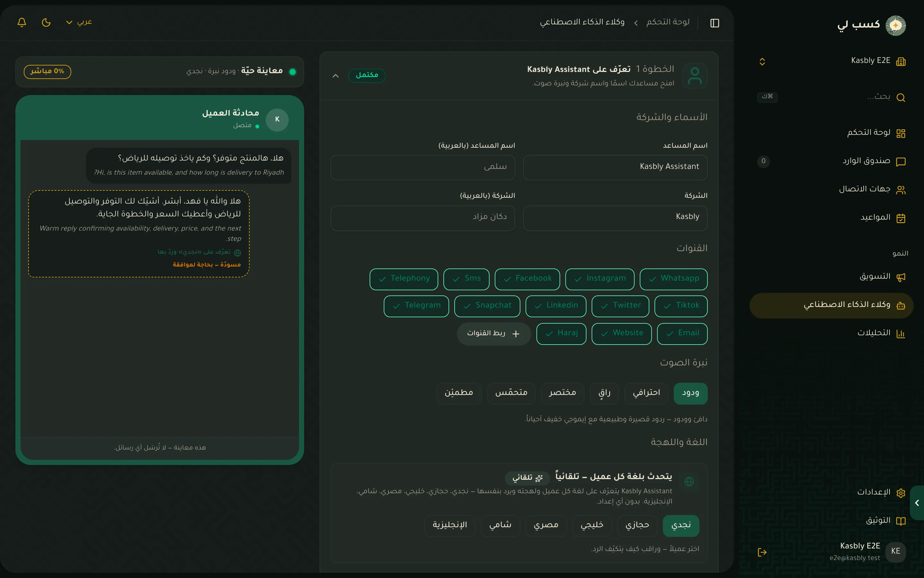Select the احترافي voice tone
Viewport: 924px width, 578px height.
(646, 393)
